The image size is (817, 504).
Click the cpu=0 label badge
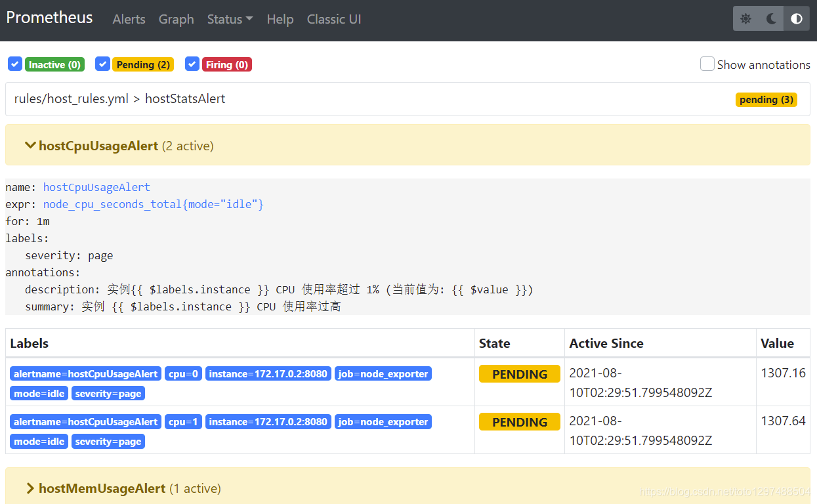click(x=183, y=374)
